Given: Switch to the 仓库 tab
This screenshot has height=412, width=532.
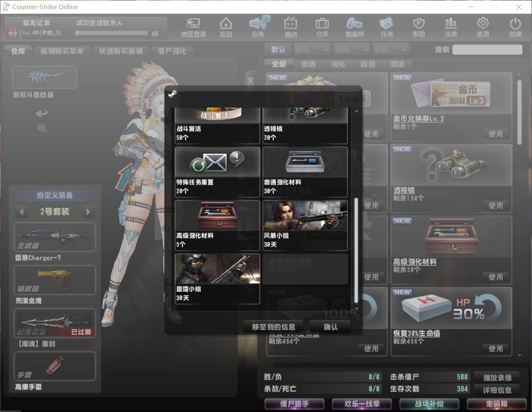Looking at the screenshot, I should point(18,51).
